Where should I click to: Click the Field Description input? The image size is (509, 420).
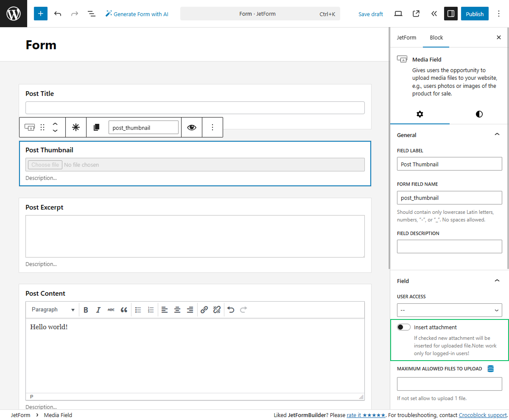click(450, 246)
